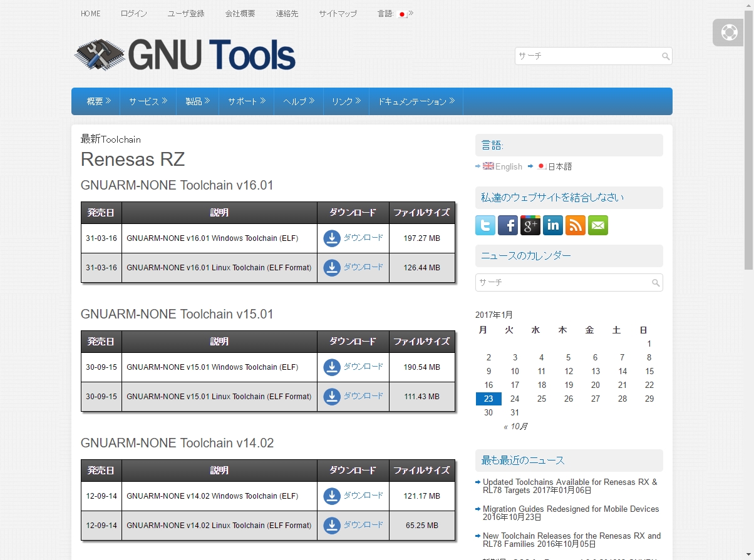This screenshot has width=754, height=560.
Task: Click ダウンロード link for v16.01 Linux Toolchain
Action: pyautogui.click(x=363, y=267)
